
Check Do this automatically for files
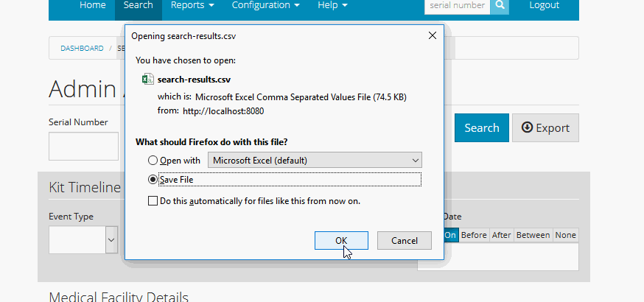[153, 201]
